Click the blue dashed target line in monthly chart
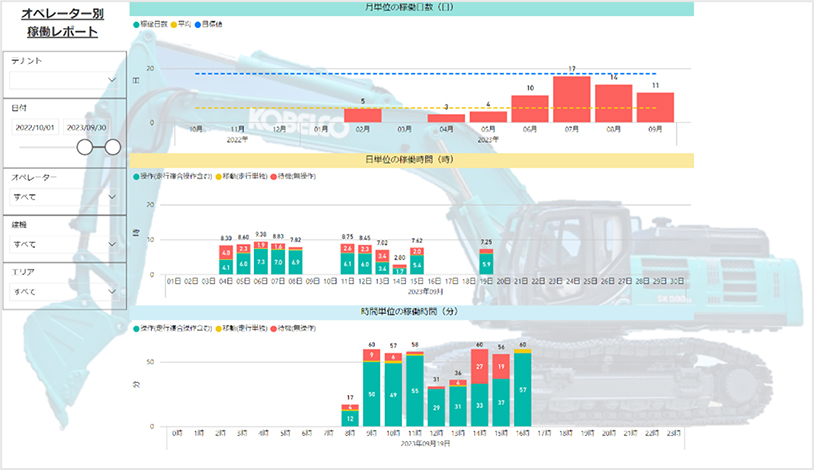 [426, 74]
